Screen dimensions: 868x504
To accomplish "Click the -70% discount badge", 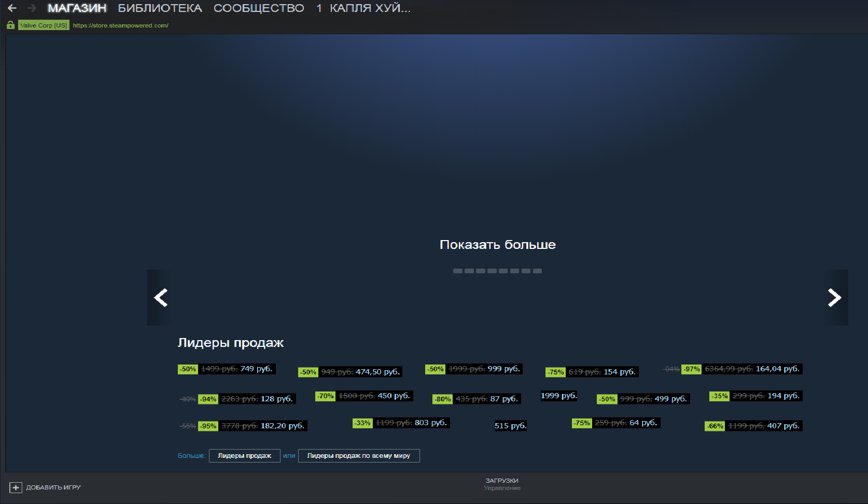I will click(326, 396).
